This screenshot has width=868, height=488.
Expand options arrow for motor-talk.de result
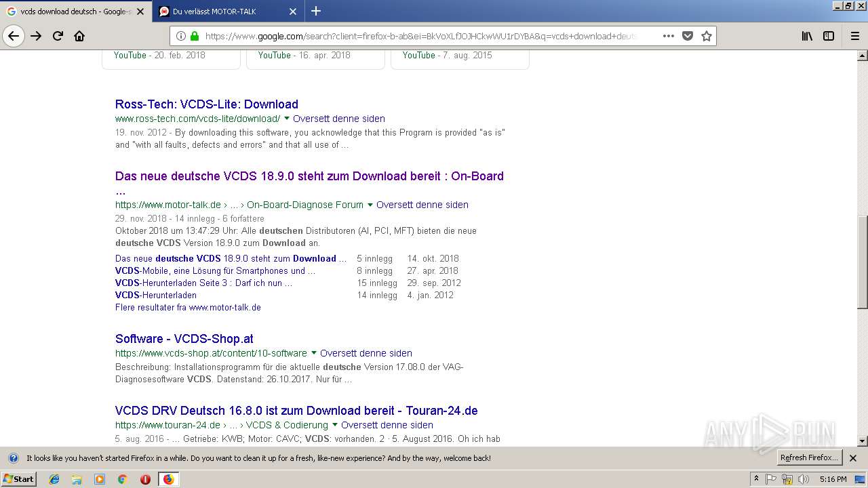point(370,205)
